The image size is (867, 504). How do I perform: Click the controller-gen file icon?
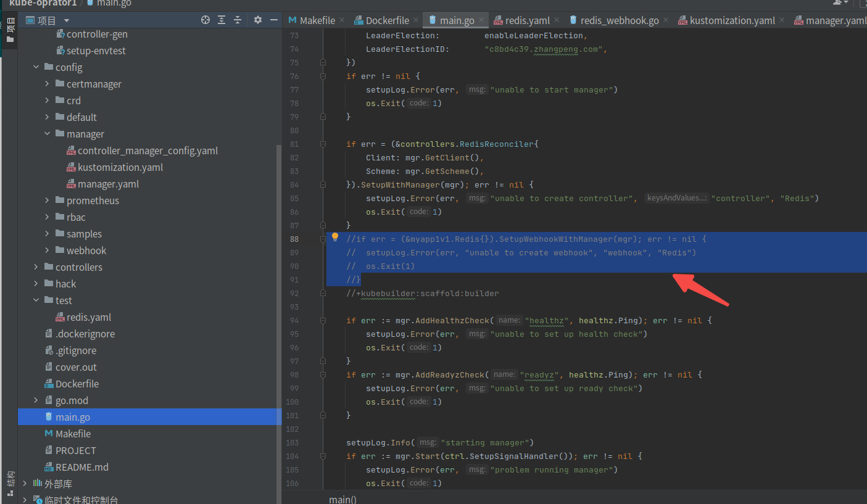click(60, 34)
